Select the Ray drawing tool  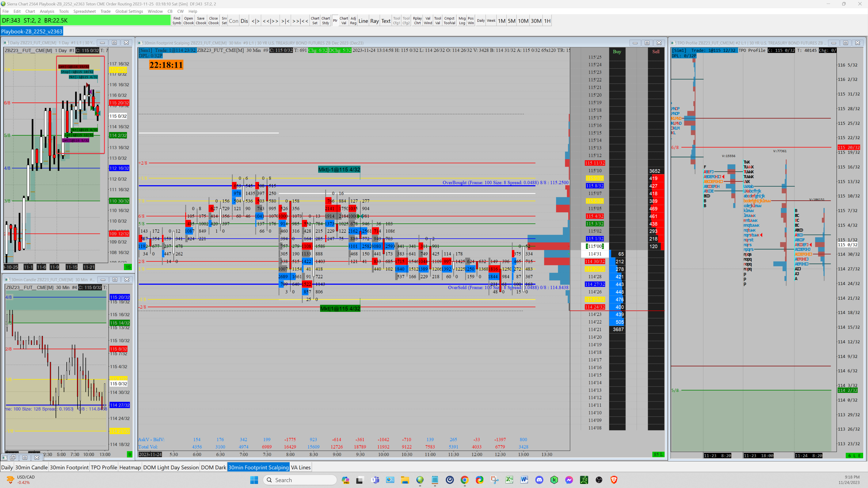[x=374, y=21]
